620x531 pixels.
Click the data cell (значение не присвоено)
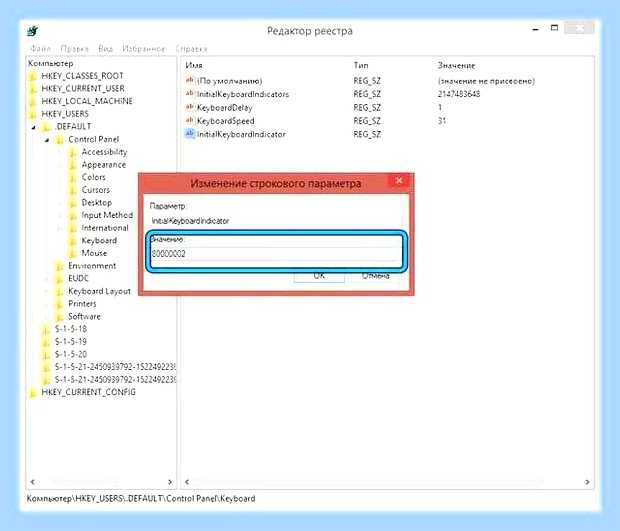[x=486, y=81]
